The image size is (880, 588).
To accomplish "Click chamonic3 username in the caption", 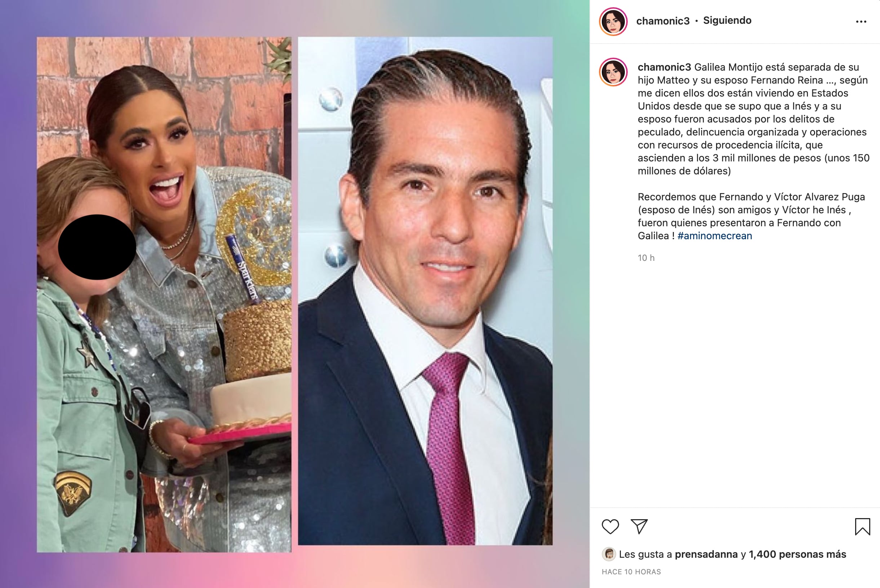I will pos(664,67).
